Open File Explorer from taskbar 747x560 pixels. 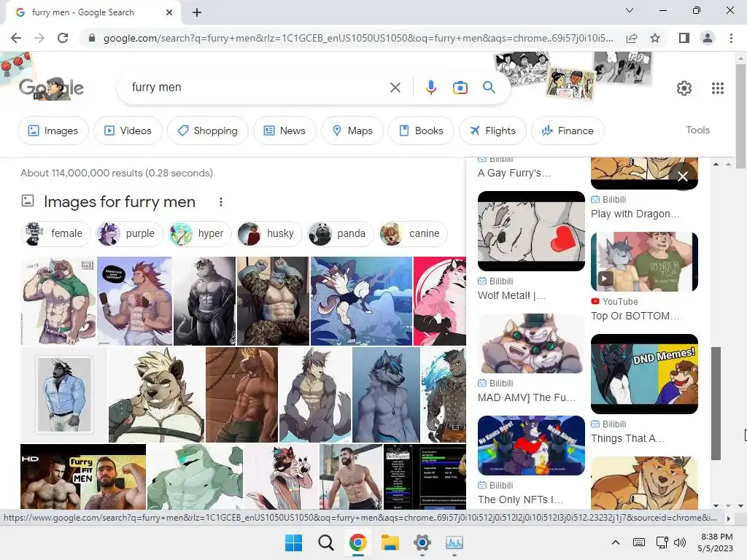pos(390,542)
